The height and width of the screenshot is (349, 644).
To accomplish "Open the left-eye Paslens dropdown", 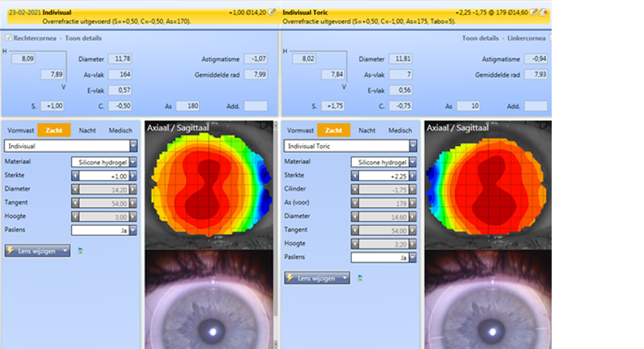I will coord(413,257).
